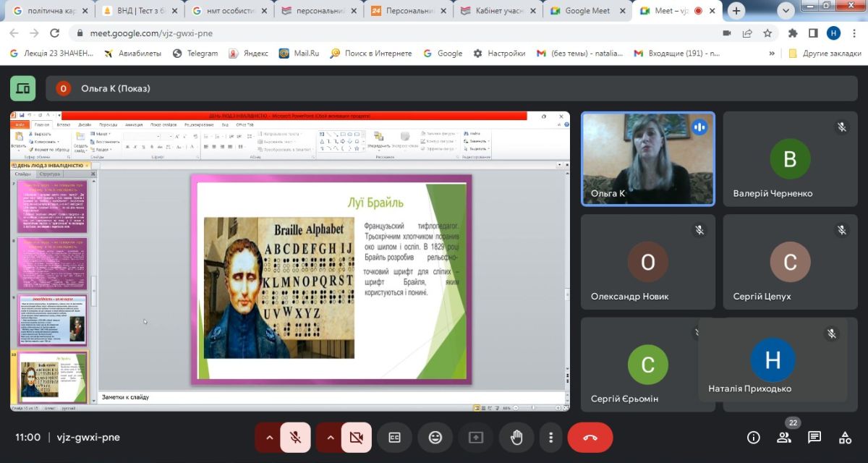868x463 pixels.
Task: Open the emoji reactions picker
Action: click(x=435, y=438)
